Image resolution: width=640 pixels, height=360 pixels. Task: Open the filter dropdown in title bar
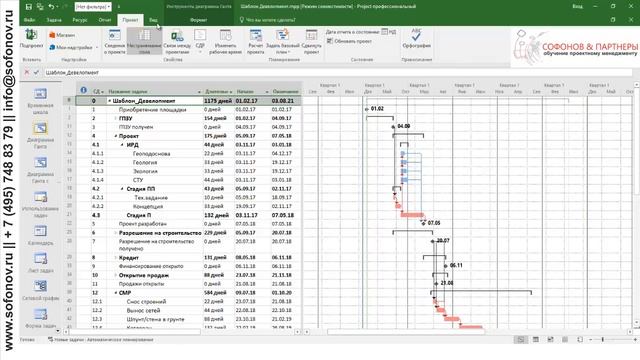point(93,7)
